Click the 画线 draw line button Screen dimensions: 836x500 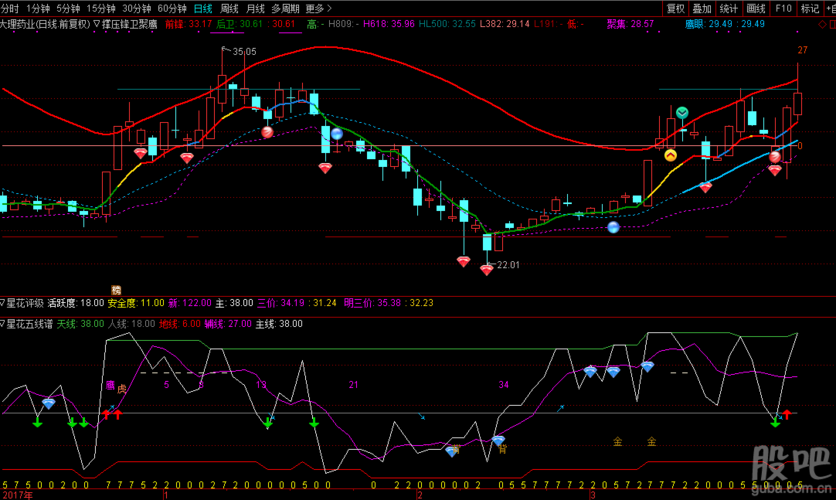point(756,9)
